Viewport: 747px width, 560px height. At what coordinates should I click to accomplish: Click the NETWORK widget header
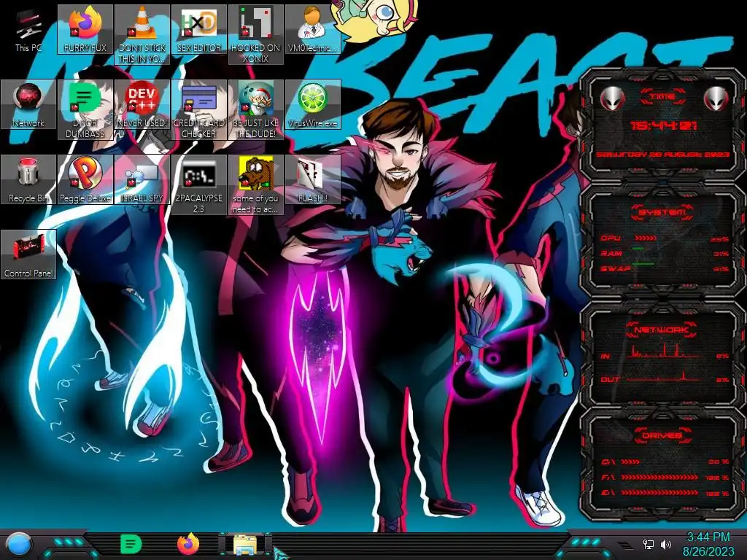point(662,330)
